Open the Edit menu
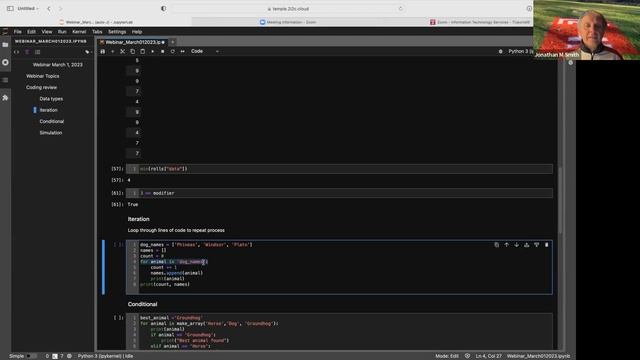The width and height of the screenshot is (640, 360). pyautogui.click(x=31, y=32)
